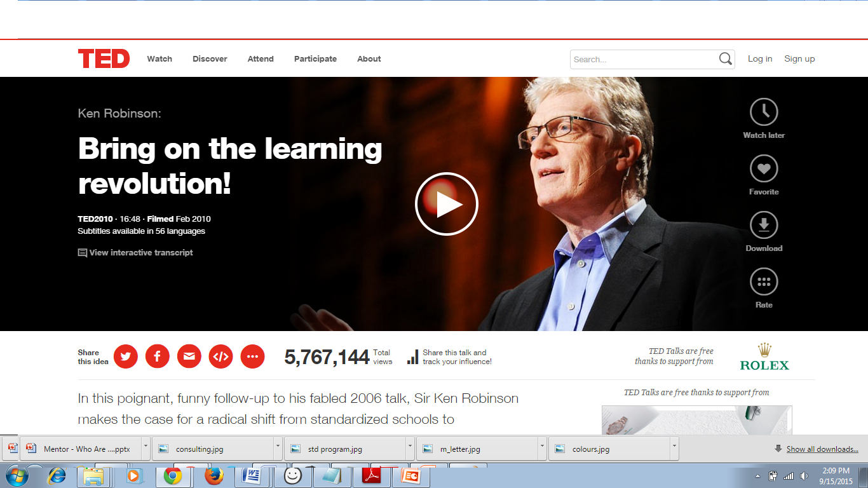
Task: Open View interactive transcript
Action: click(135, 253)
